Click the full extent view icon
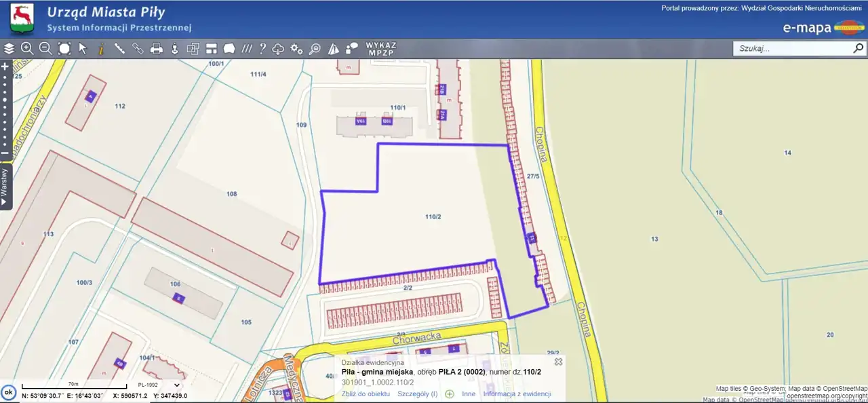 (x=64, y=48)
